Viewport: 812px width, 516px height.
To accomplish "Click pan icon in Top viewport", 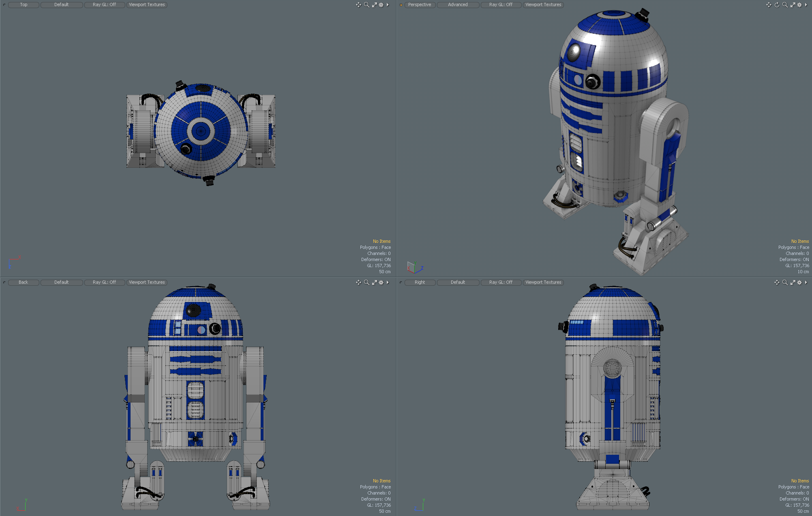I will (x=358, y=5).
